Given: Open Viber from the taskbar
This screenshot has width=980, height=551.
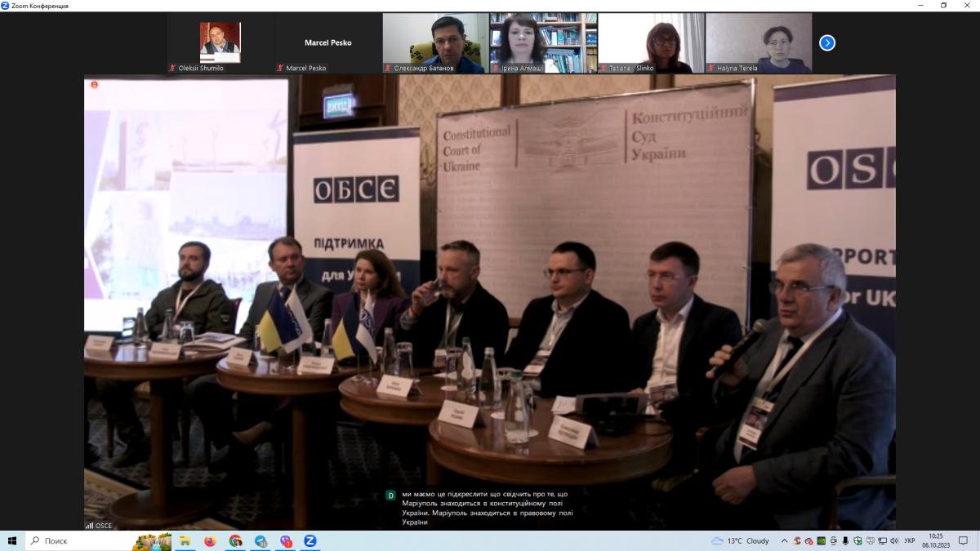Looking at the screenshot, I should click(x=286, y=540).
